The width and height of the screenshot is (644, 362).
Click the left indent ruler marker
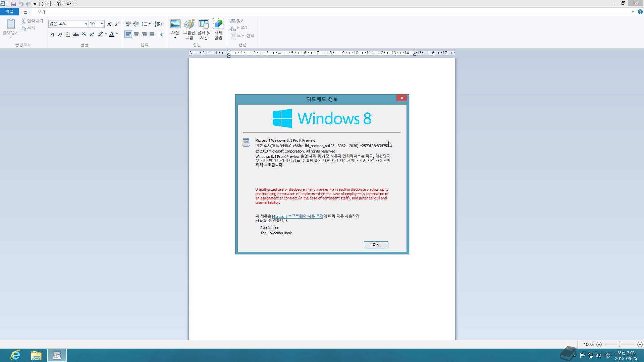pos(229,54)
